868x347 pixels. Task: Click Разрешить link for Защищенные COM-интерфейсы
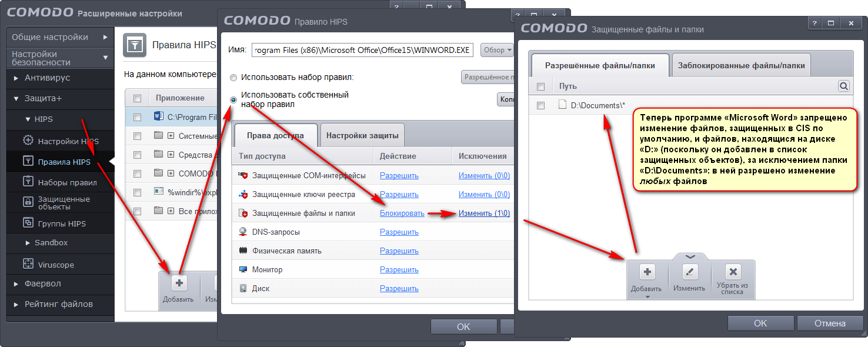click(399, 175)
